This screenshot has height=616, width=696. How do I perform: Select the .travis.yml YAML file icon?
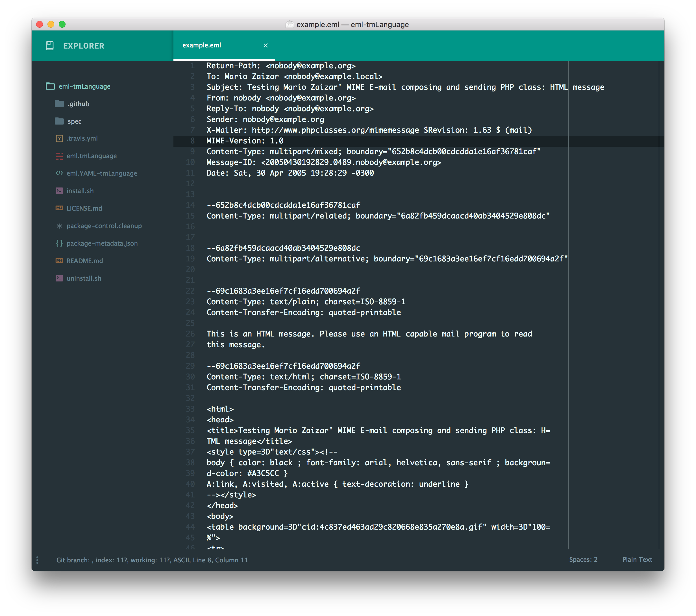point(60,138)
